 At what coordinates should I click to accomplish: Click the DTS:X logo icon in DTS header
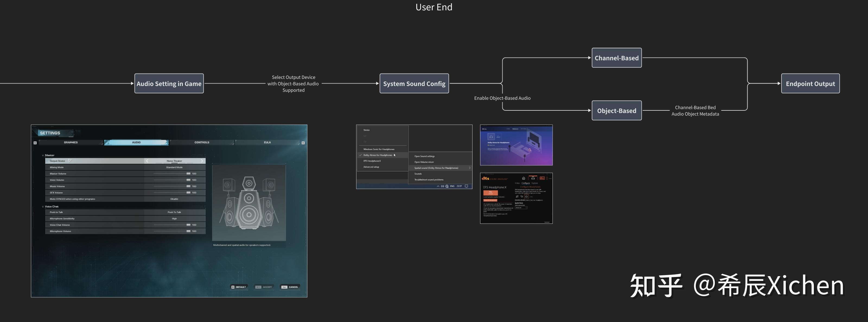(x=542, y=178)
